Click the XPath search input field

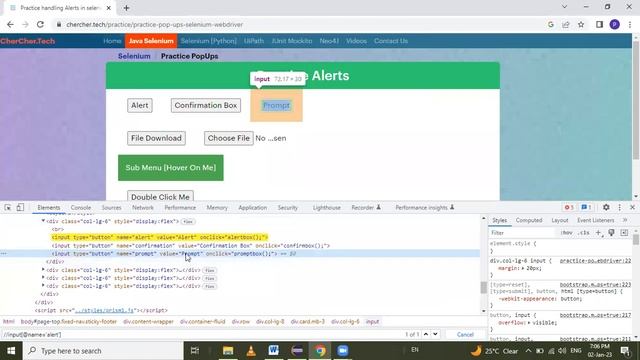(202, 334)
